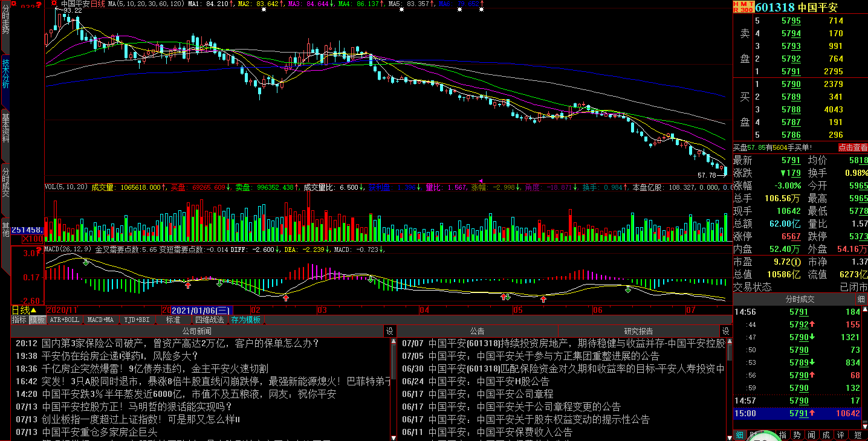
Task: Open news 创业板指一度超过上证指数
Action: click(141, 419)
